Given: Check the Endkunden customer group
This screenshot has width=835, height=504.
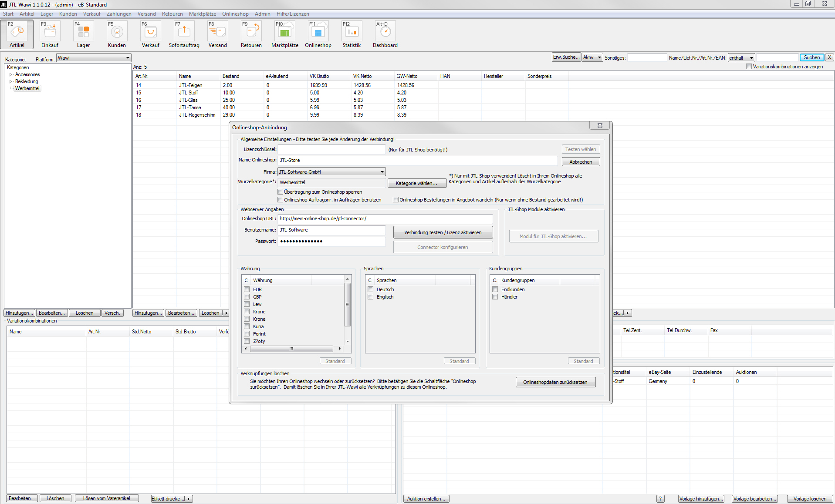Looking at the screenshot, I should pyautogui.click(x=495, y=289).
